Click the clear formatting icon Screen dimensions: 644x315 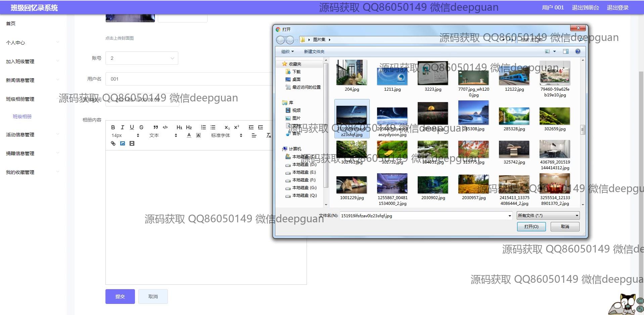click(269, 135)
